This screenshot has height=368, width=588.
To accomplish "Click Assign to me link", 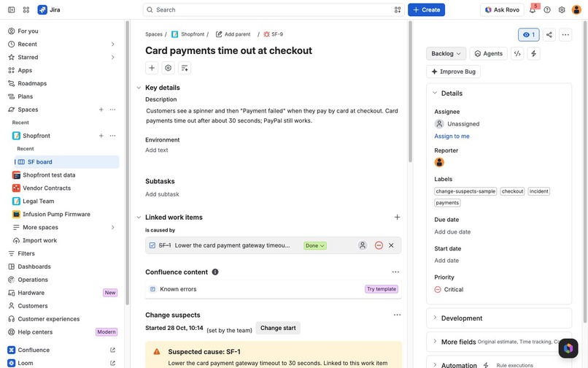I will pyautogui.click(x=452, y=137).
